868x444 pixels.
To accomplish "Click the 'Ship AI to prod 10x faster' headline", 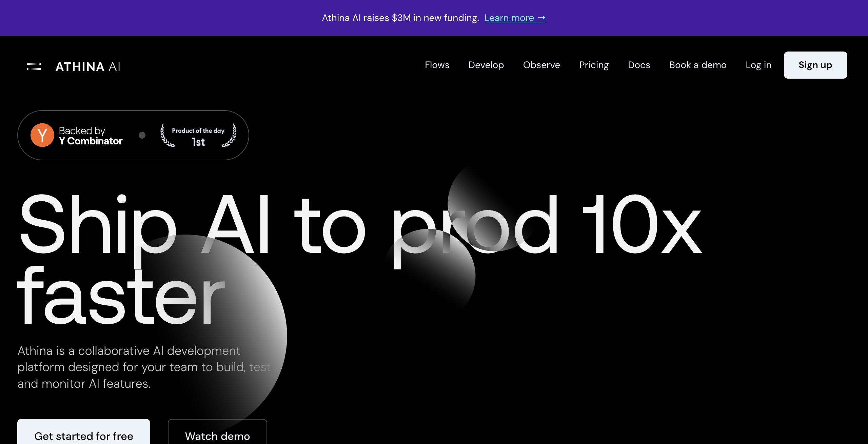I will point(359,259).
